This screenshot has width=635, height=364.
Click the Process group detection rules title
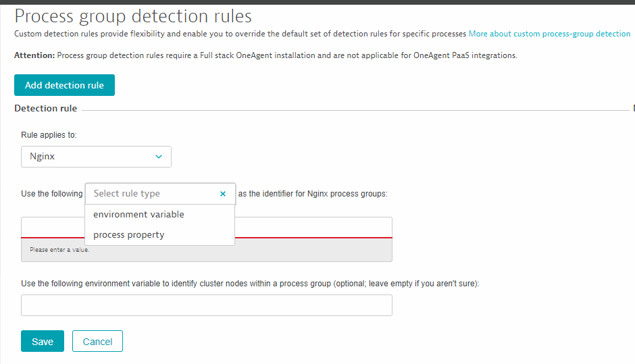click(x=133, y=16)
